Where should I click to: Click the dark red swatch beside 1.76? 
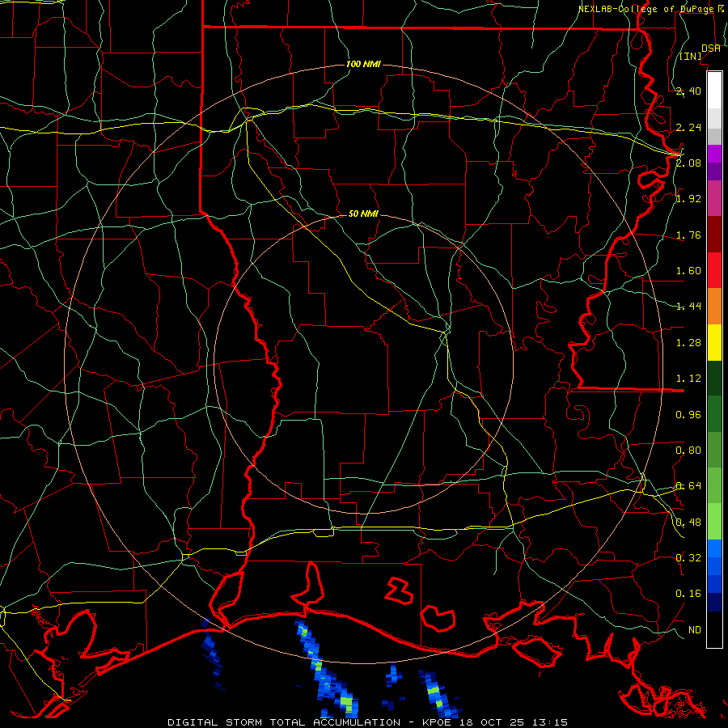coord(714,235)
